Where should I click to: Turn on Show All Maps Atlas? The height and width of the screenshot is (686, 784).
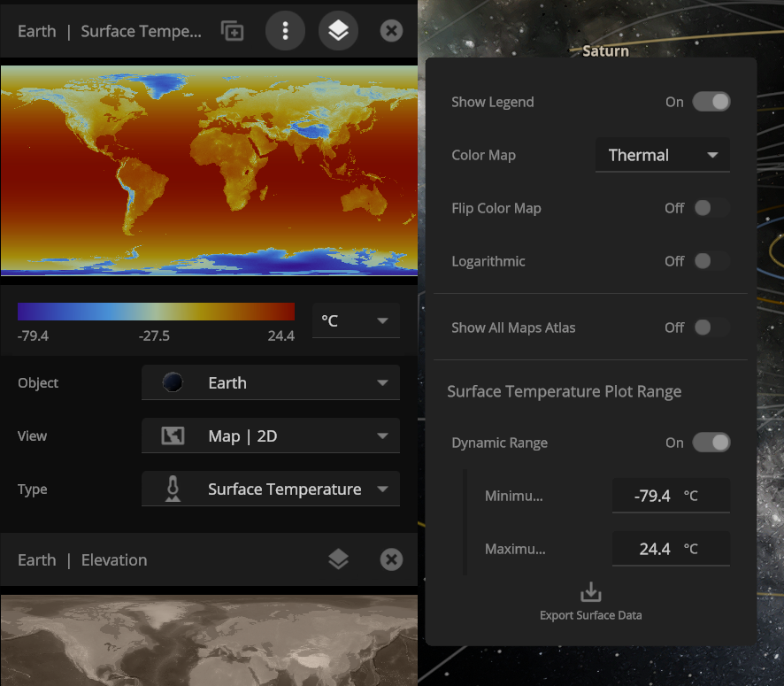click(711, 328)
